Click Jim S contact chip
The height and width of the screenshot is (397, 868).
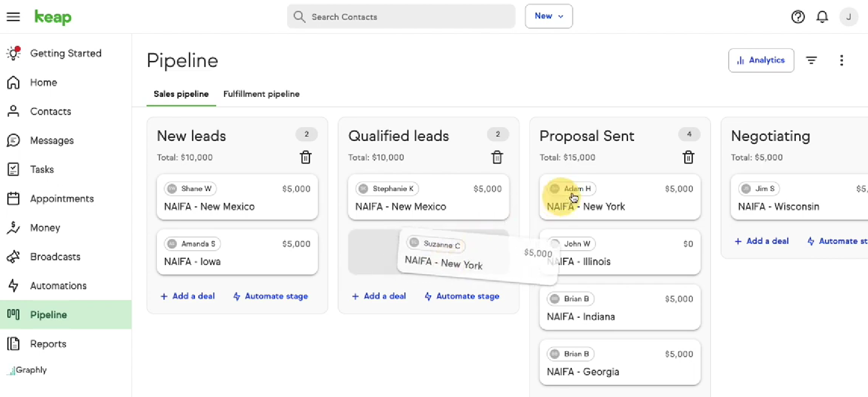coord(759,189)
